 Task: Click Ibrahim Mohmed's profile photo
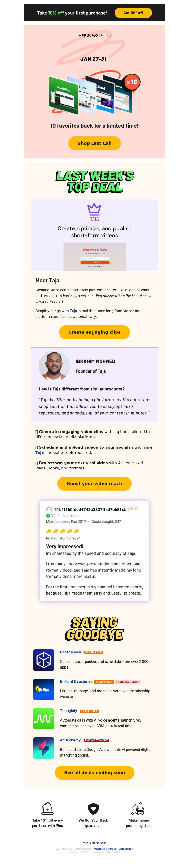(x=54, y=366)
